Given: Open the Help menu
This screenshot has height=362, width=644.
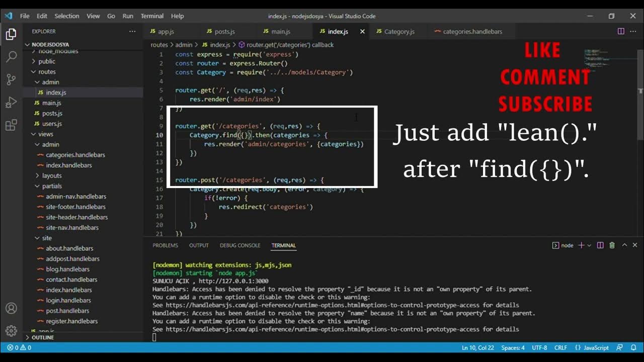Looking at the screenshot, I should pyautogui.click(x=177, y=16).
